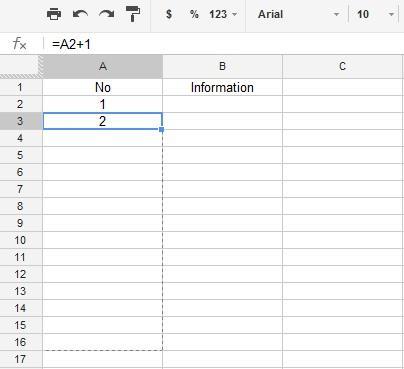
Task: Open the 123 more formats dropdown
Action: [223, 14]
